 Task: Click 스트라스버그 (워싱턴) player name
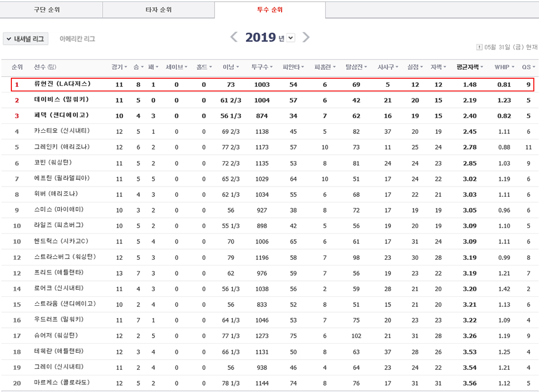point(65,257)
